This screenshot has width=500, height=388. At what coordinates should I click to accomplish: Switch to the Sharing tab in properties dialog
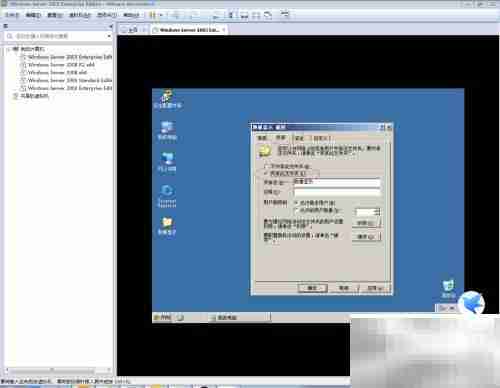point(281,137)
